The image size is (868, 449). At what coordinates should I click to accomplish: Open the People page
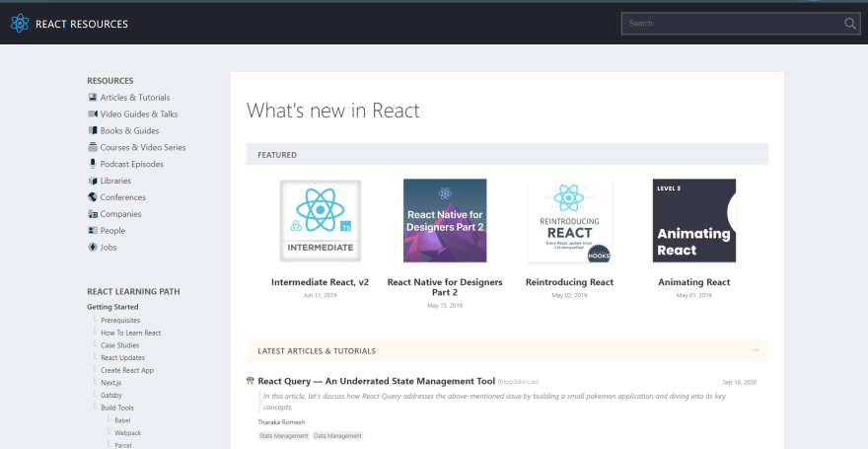tap(112, 230)
